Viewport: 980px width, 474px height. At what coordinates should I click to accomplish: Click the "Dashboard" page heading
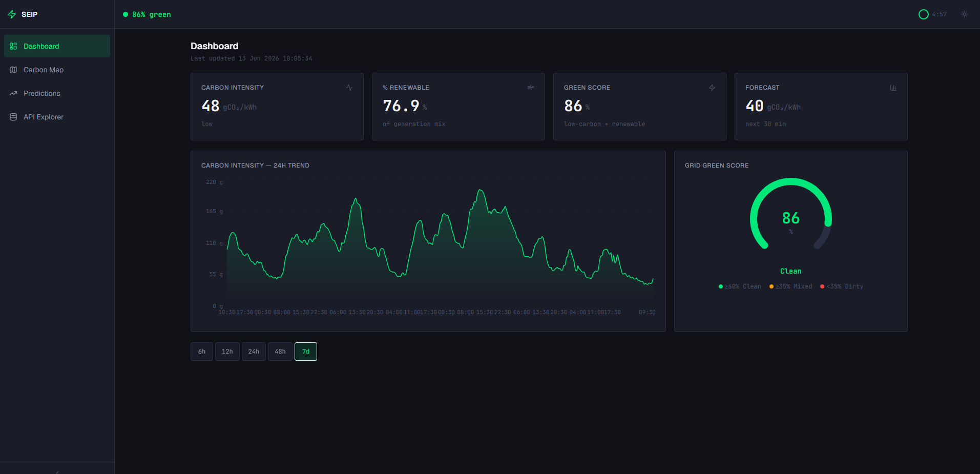(215, 46)
